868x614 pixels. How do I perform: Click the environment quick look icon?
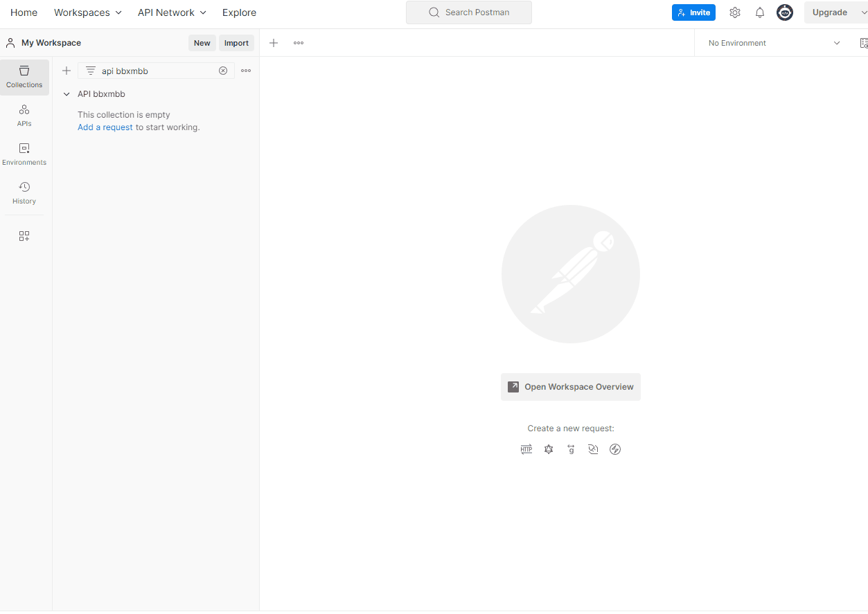pos(863,43)
